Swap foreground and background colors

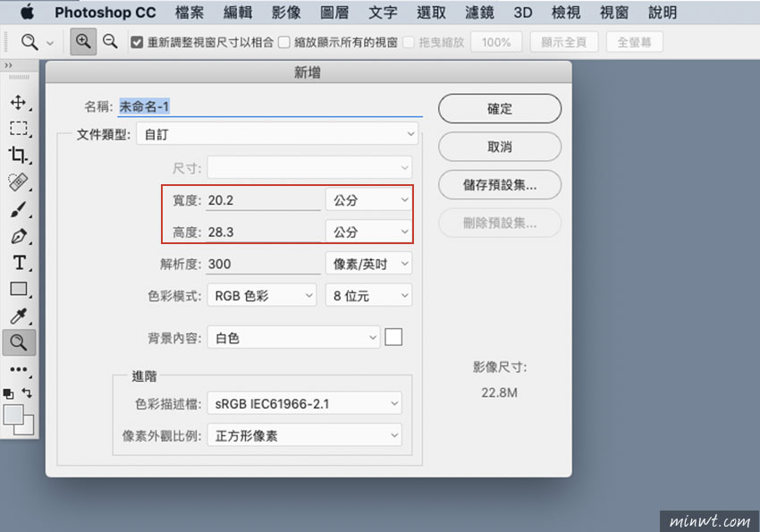point(27,393)
